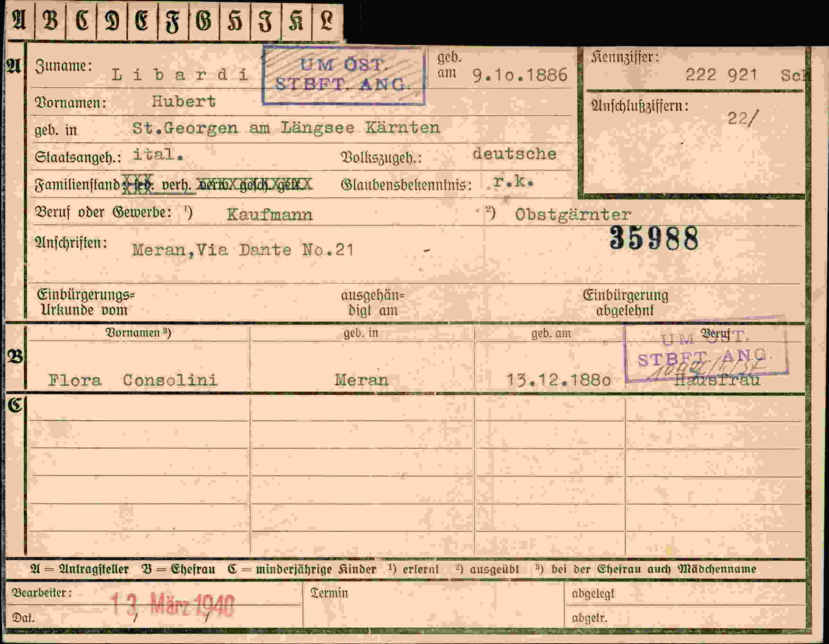The width and height of the screenshot is (829, 644).
Task: Click the red date stamp '13. März 1940'
Action: click(172, 605)
